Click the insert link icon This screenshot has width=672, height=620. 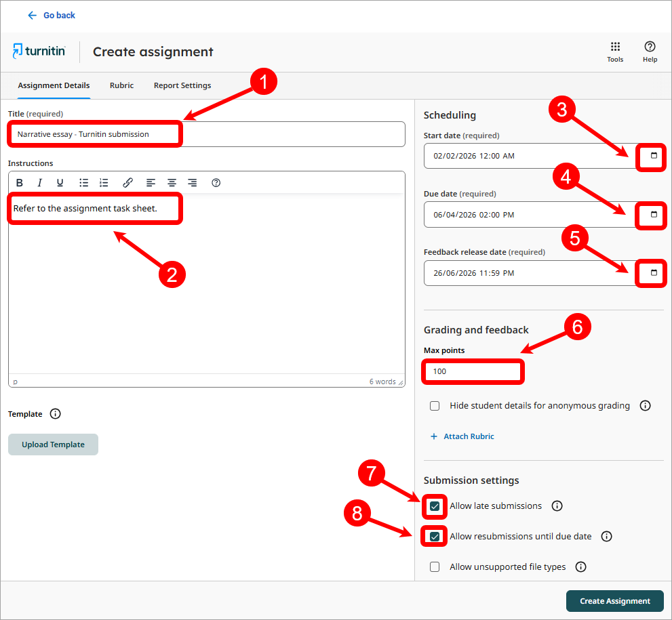tap(127, 183)
